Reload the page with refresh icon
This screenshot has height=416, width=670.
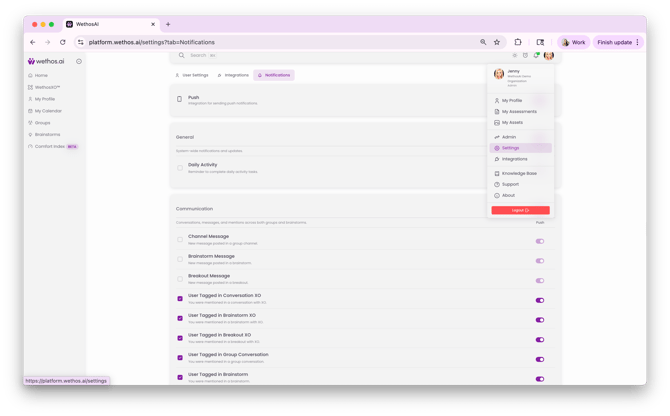tap(63, 42)
